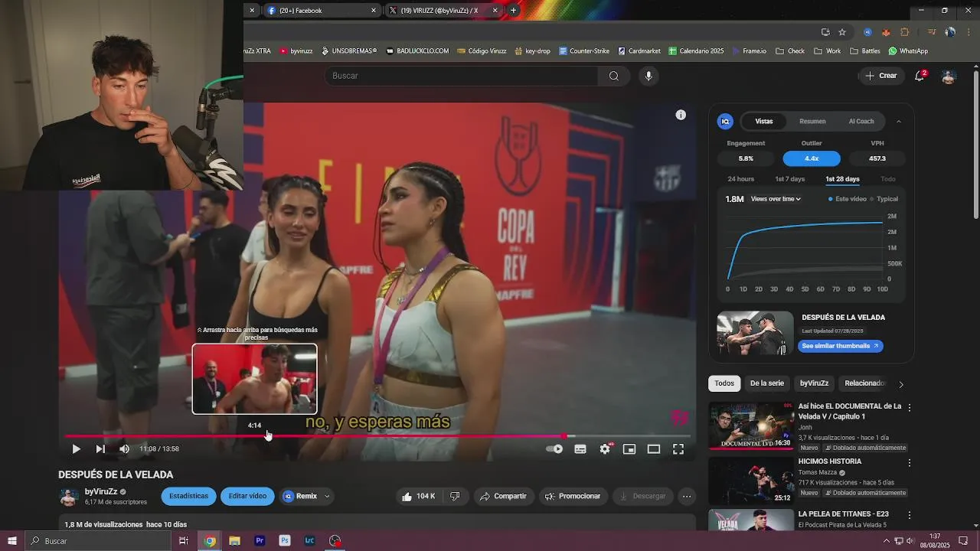Open Chrome extensions puzzle icon

905,32
